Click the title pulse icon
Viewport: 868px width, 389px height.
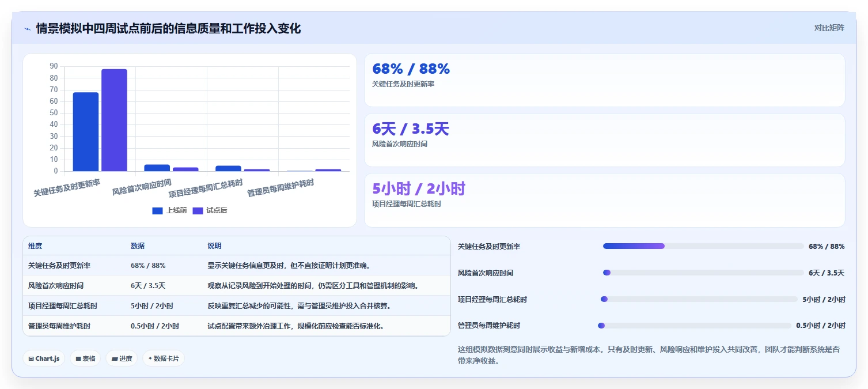coord(27,29)
